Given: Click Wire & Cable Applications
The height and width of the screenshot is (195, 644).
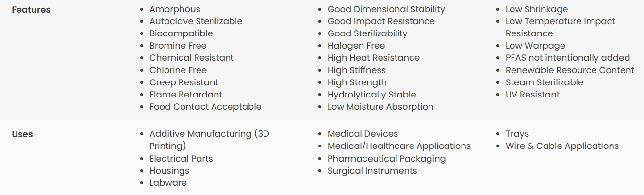Looking at the screenshot, I should [562, 146].
